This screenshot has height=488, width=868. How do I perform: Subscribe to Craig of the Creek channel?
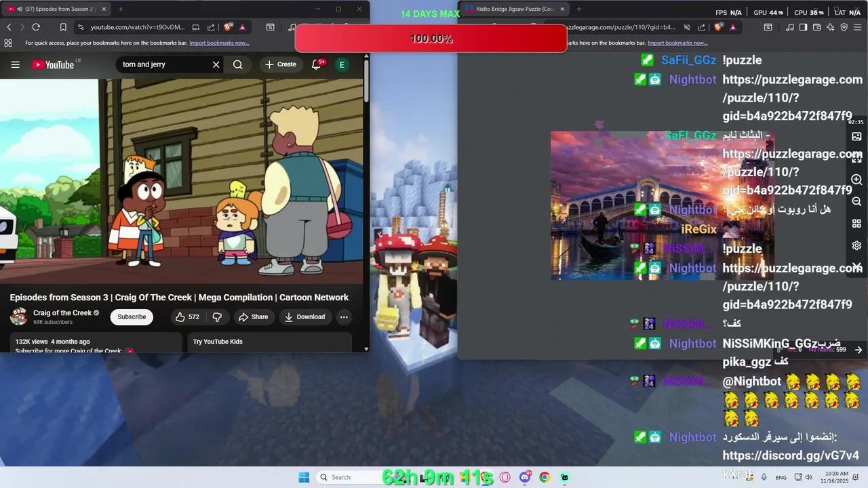(132, 317)
